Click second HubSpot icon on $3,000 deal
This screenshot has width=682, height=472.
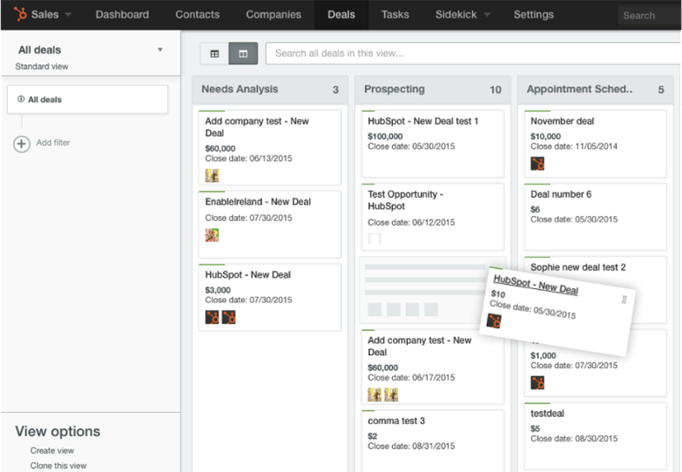[229, 317]
